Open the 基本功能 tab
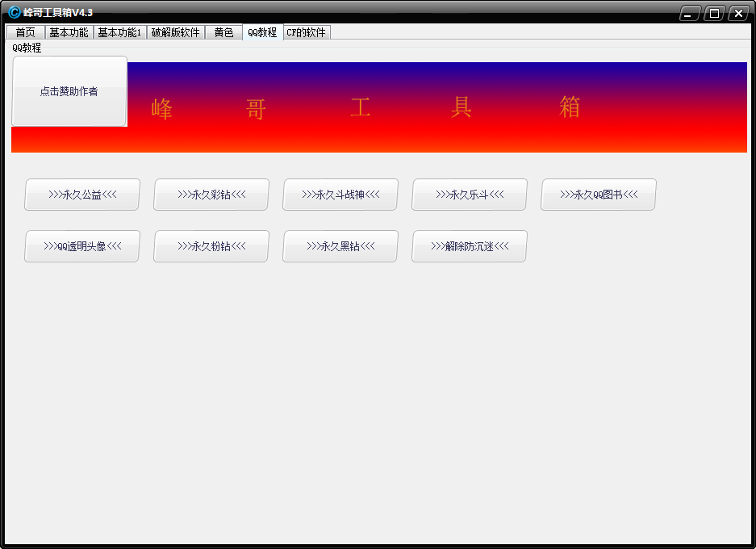This screenshot has width=756, height=549. pyautogui.click(x=69, y=32)
